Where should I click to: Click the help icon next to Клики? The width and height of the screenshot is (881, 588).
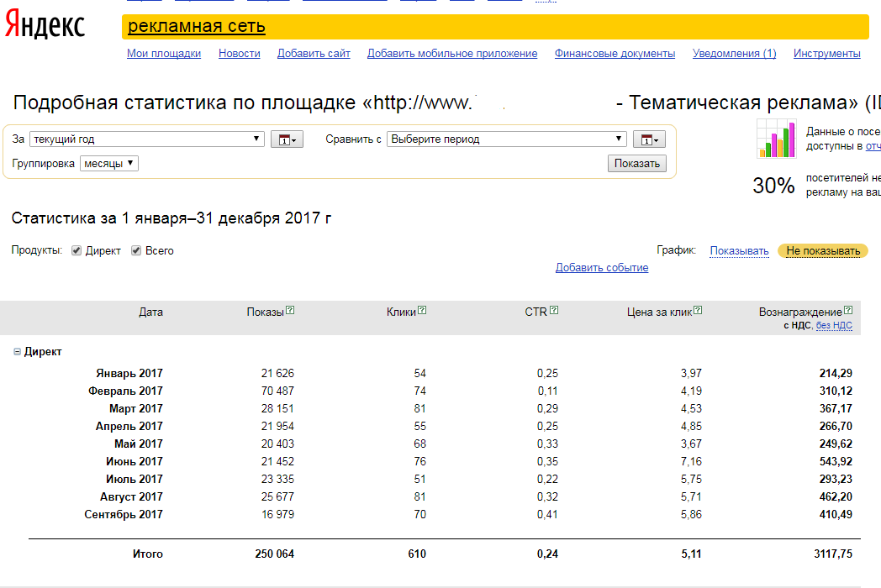(422, 310)
